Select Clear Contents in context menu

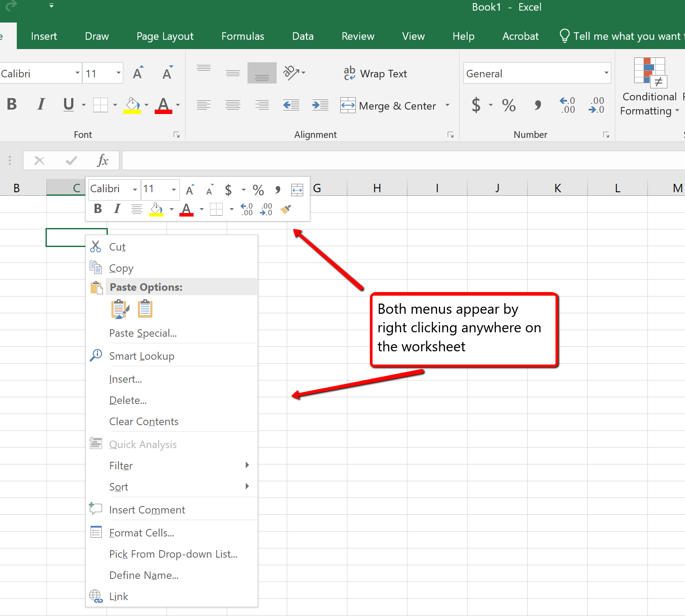pos(171,422)
